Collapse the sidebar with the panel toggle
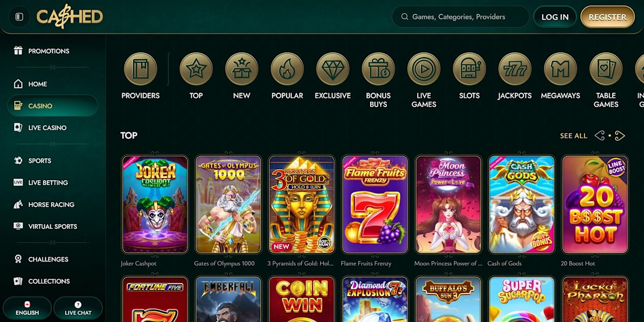The height and width of the screenshot is (322, 644). point(19,17)
